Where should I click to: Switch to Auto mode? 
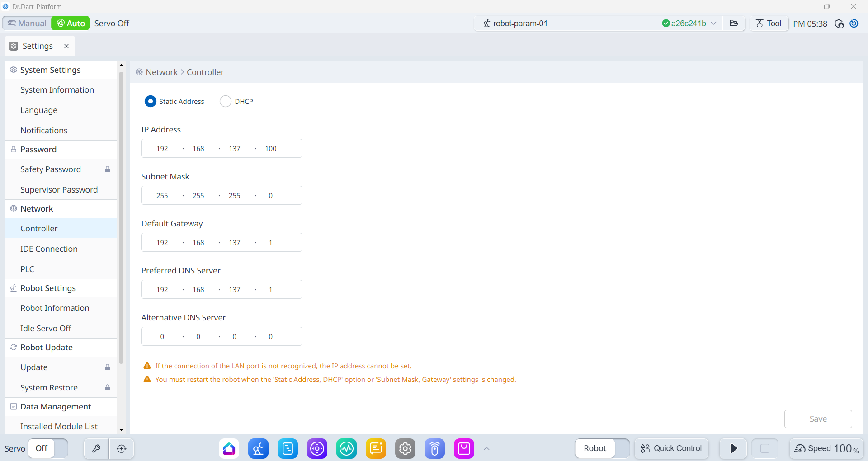pos(71,23)
